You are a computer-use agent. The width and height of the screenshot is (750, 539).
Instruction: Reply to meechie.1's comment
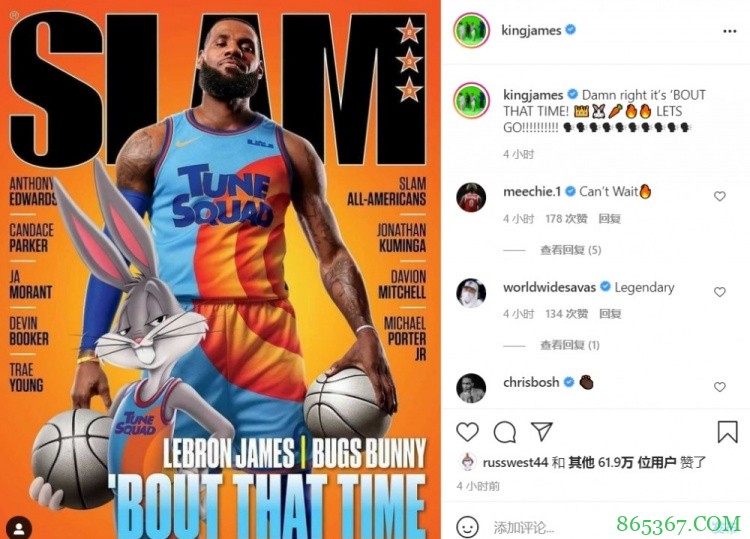click(609, 219)
